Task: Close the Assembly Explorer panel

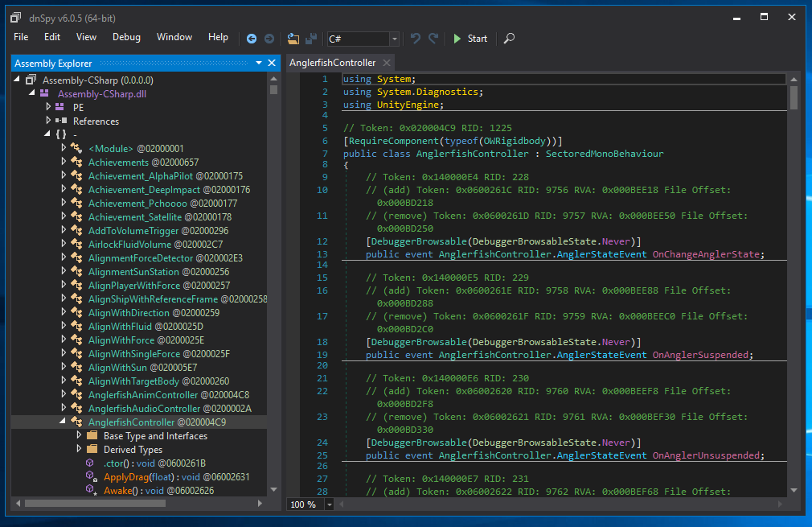Action: (273, 63)
